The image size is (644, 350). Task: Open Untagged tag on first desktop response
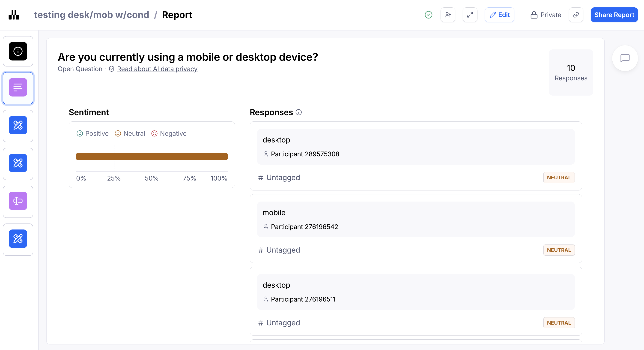pos(279,178)
